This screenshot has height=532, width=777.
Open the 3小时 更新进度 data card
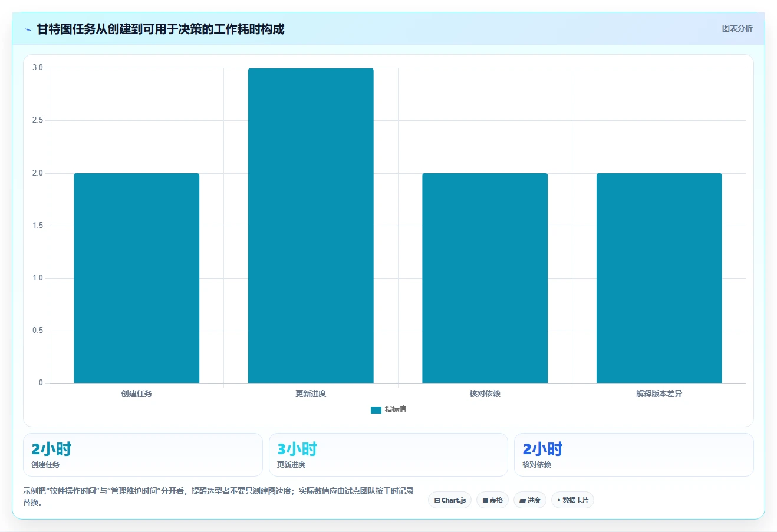point(388,455)
